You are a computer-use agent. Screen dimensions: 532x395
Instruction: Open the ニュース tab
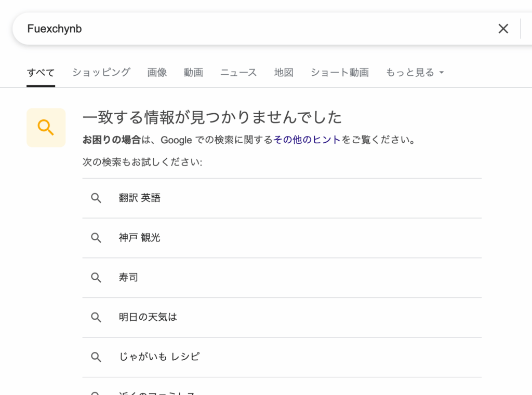pyautogui.click(x=238, y=73)
